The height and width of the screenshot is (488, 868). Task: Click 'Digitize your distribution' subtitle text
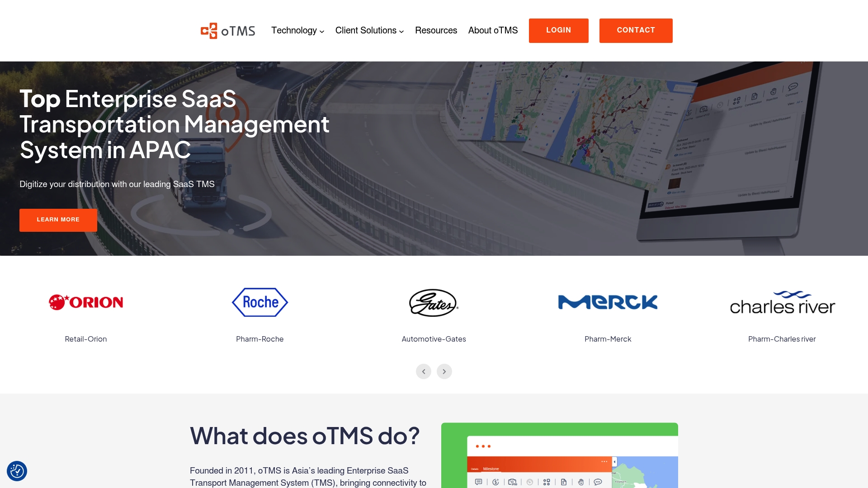click(x=117, y=184)
